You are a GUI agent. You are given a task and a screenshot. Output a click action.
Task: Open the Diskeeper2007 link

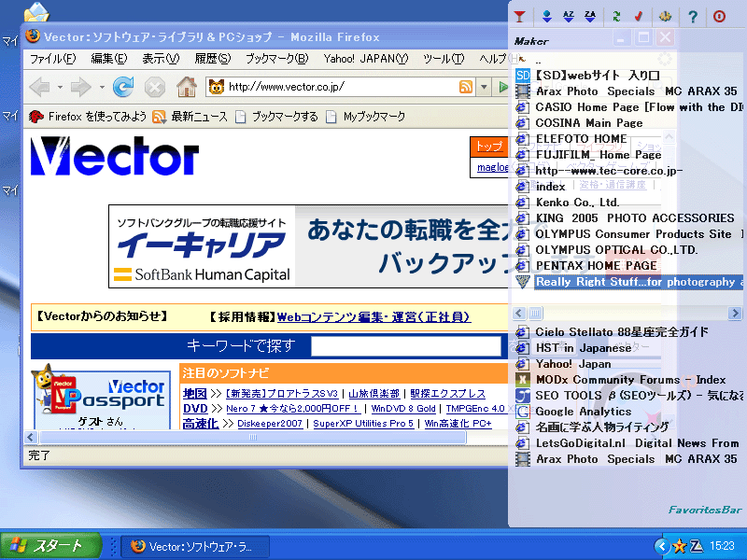point(270,423)
